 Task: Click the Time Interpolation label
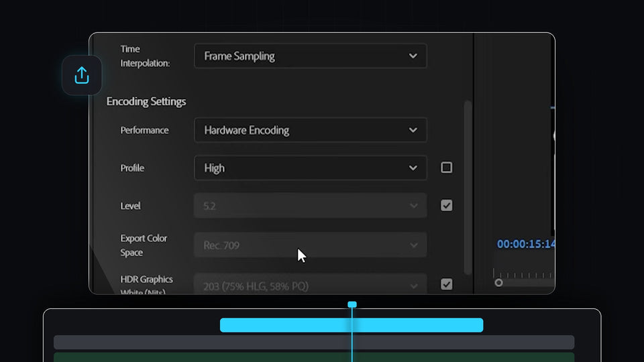tap(145, 56)
